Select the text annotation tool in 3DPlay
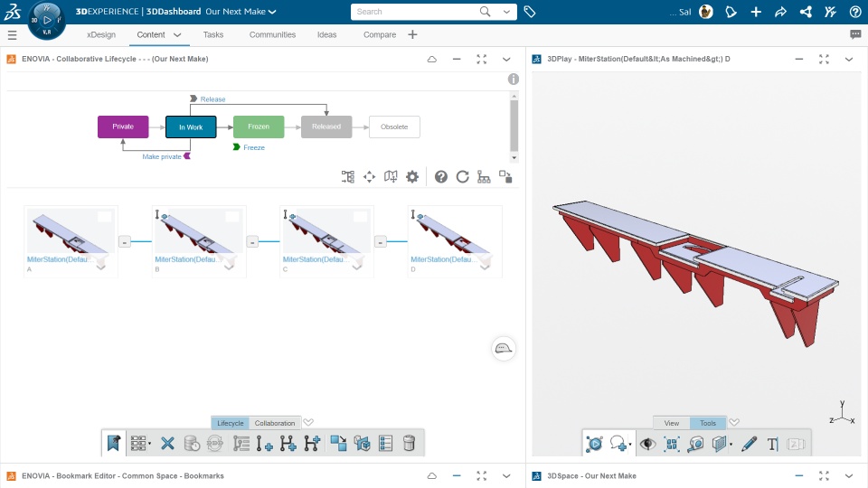868x488 pixels. (773, 444)
